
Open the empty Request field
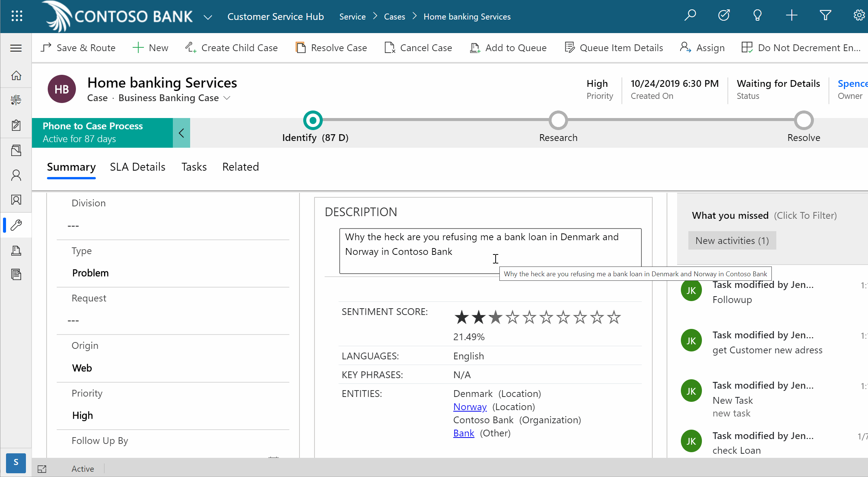[173, 321]
